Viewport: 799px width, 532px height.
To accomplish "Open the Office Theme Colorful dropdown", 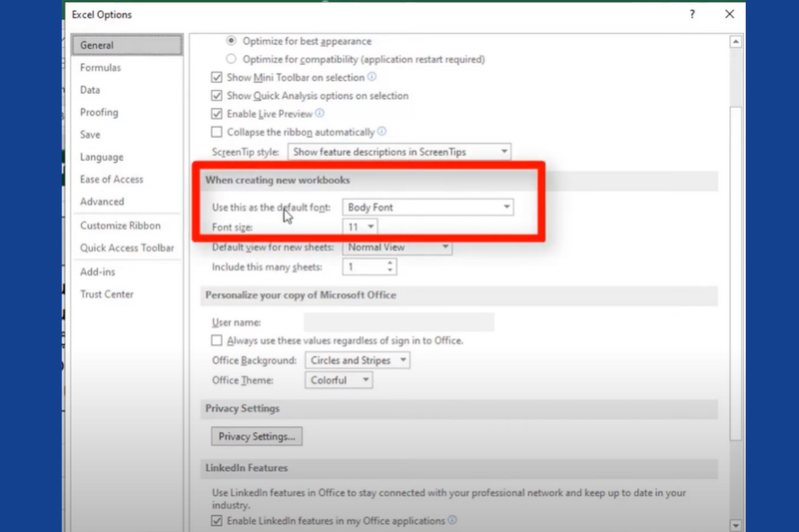I will coord(339,380).
